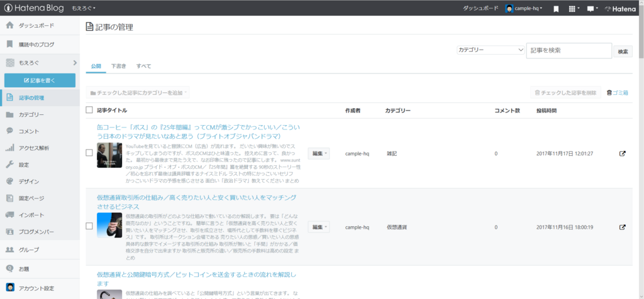Expand the もえろぐ chevron in sidebar
The width and height of the screenshot is (644, 299).
(x=75, y=63)
